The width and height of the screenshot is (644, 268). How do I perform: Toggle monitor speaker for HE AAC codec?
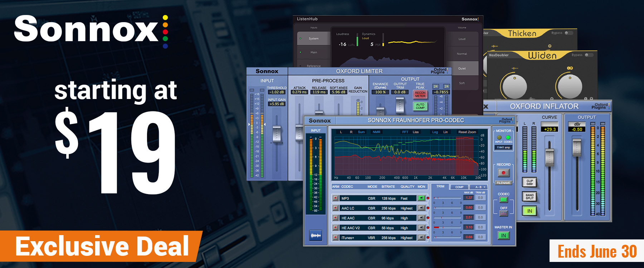(x=421, y=218)
